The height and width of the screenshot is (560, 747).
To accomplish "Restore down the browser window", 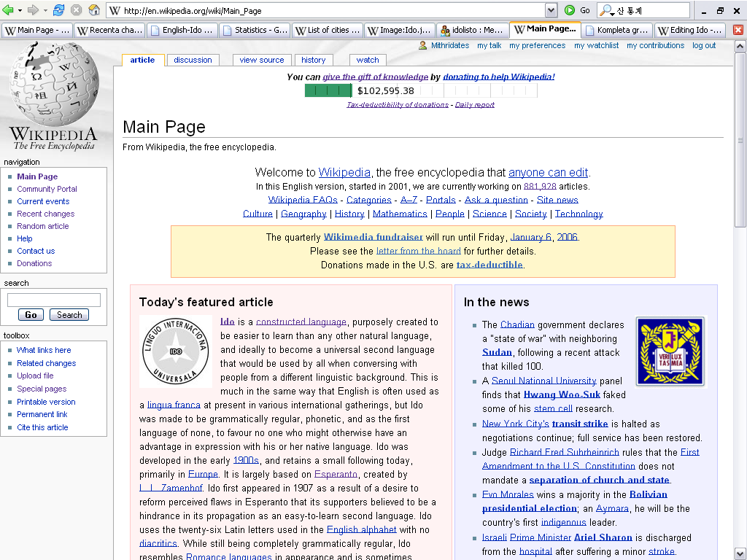I will [720, 10].
